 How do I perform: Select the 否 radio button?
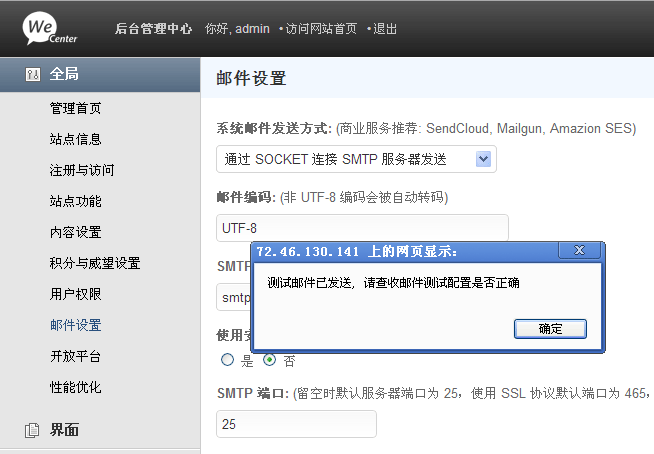269,360
